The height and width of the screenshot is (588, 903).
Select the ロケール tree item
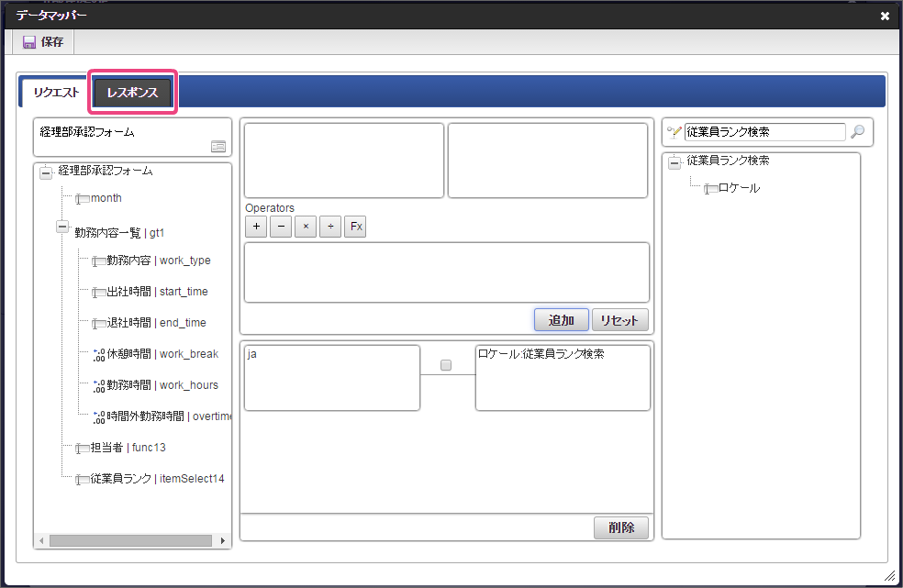coord(739,188)
